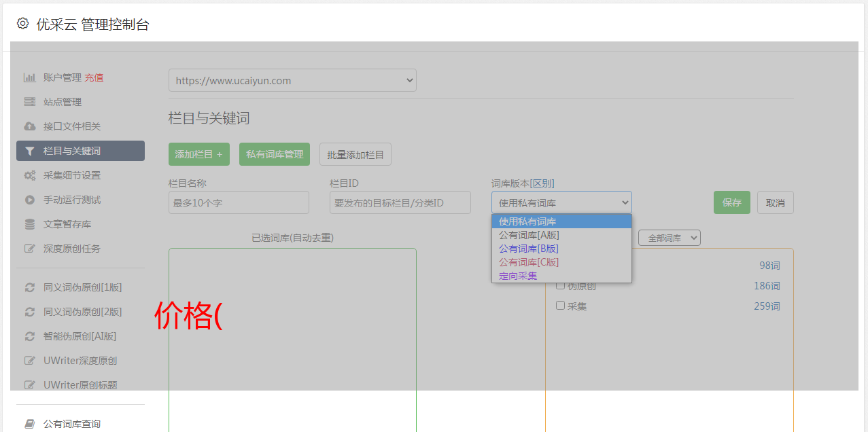Tick the 伪原创 checkbox

pyautogui.click(x=561, y=285)
